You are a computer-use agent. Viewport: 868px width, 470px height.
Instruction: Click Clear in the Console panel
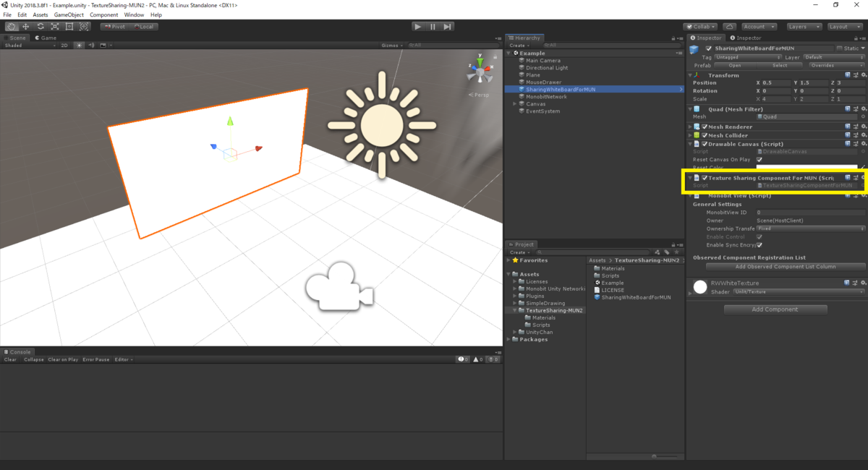(9, 359)
